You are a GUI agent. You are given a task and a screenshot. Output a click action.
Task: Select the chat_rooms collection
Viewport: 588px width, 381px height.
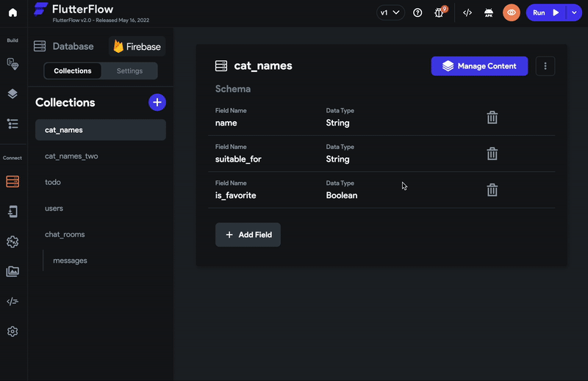[x=65, y=234]
